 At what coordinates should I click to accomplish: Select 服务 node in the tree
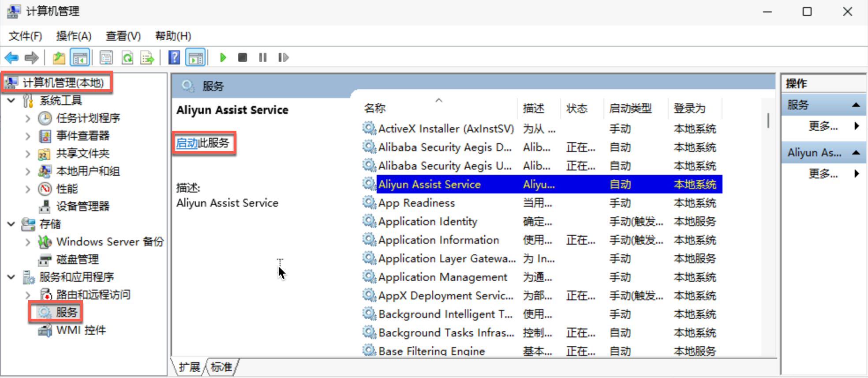67,312
